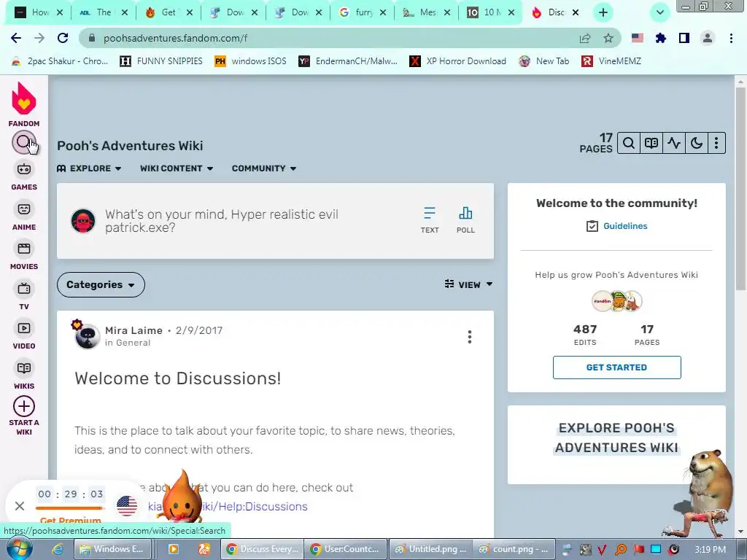The width and height of the screenshot is (747, 560).
Task: Click the Mira Laime username
Action: (x=133, y=330)
